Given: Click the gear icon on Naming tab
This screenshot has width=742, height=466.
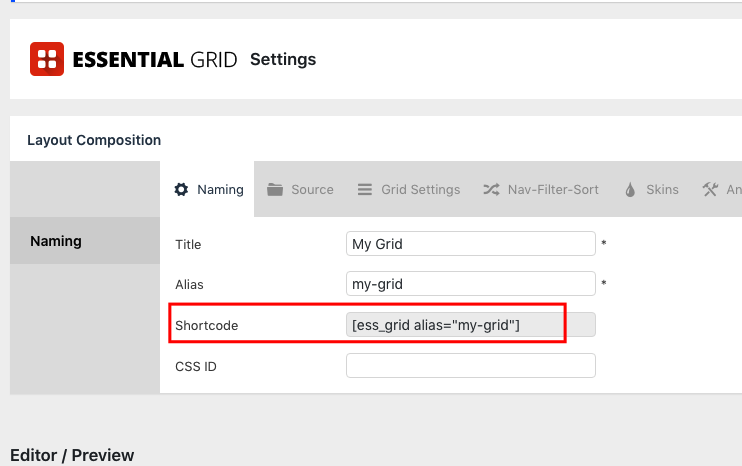Looking at the screenshot, I should tap(181, 189).
